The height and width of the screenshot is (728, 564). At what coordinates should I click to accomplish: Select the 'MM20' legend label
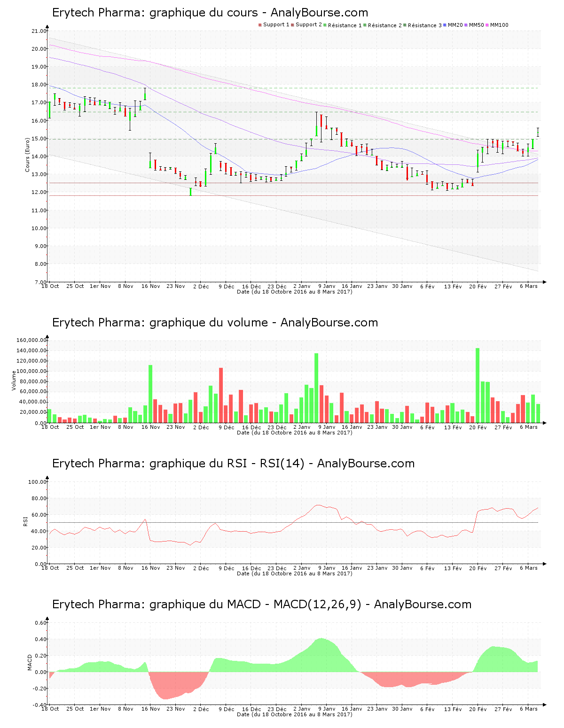coord(455,25)
